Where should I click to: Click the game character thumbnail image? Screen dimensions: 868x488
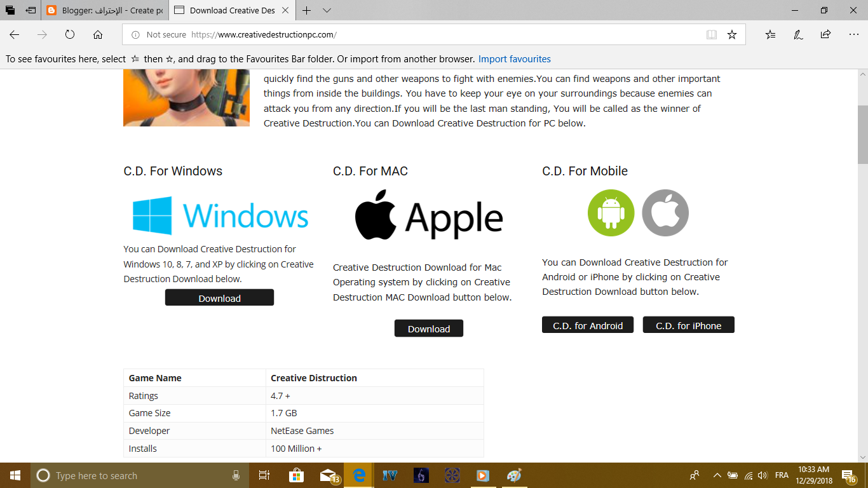pos(187,98)
